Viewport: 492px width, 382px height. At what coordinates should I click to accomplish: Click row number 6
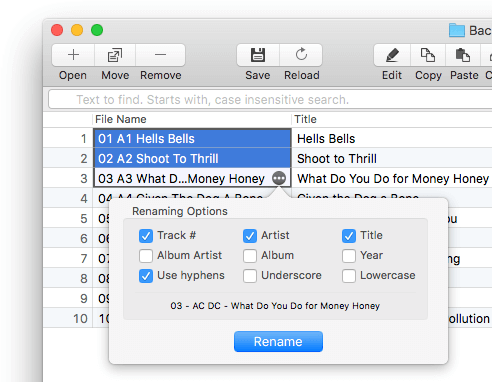pyautogui.click(x=84, y=239)
